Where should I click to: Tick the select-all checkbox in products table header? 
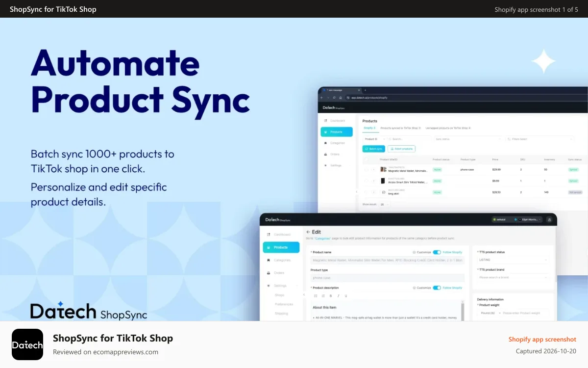[x=366, y=159]
